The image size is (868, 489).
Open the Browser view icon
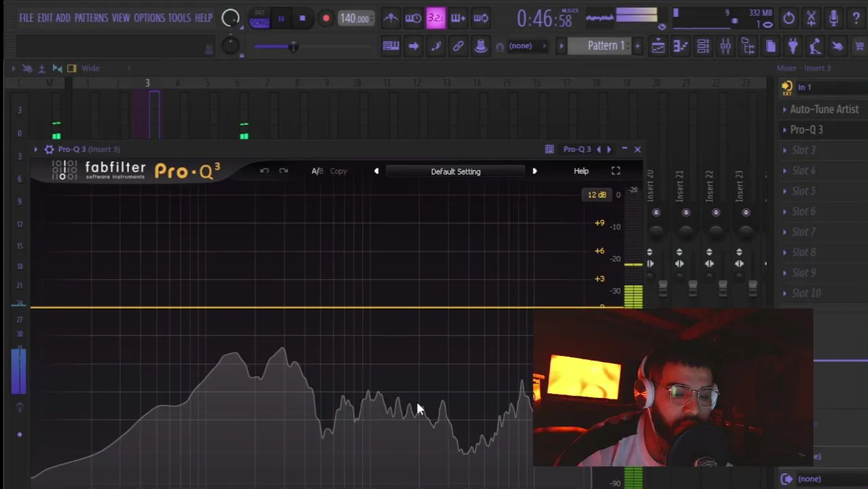point(748,46)
